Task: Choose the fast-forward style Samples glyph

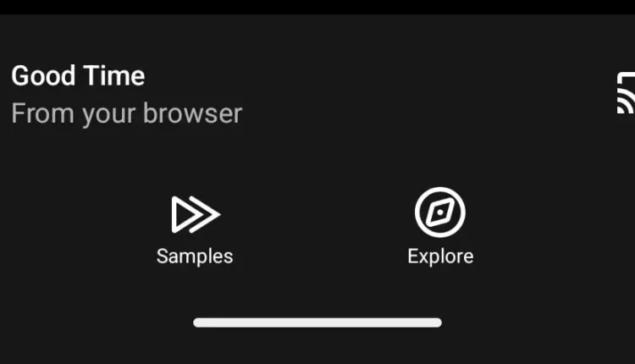Action: (x=196, y=215)
